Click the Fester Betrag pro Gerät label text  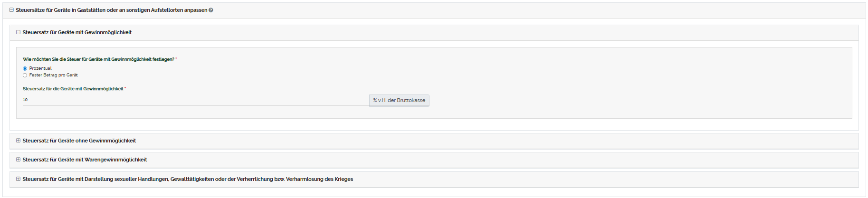(53, 75)
